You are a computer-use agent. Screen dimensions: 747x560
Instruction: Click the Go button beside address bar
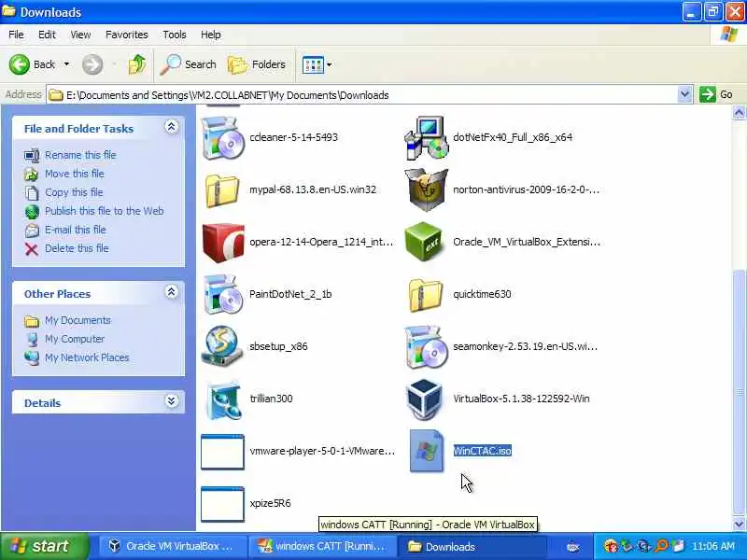pos(716,94)
